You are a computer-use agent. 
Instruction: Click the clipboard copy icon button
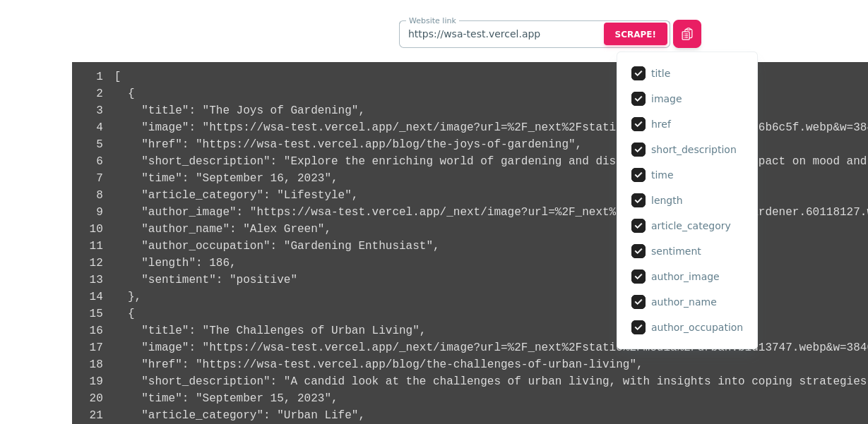[x=686, y=34]
